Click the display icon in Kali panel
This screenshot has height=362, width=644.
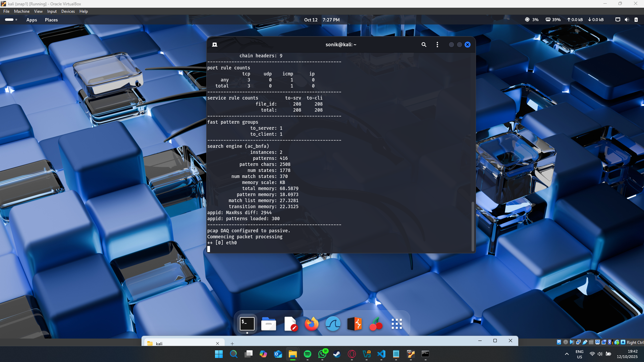coord(618,20)
